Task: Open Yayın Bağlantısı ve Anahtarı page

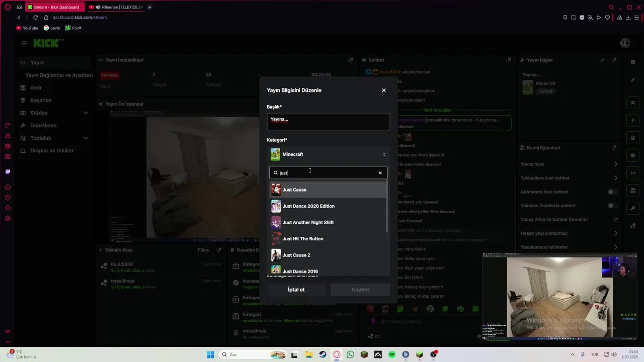Action: [59, 75]
